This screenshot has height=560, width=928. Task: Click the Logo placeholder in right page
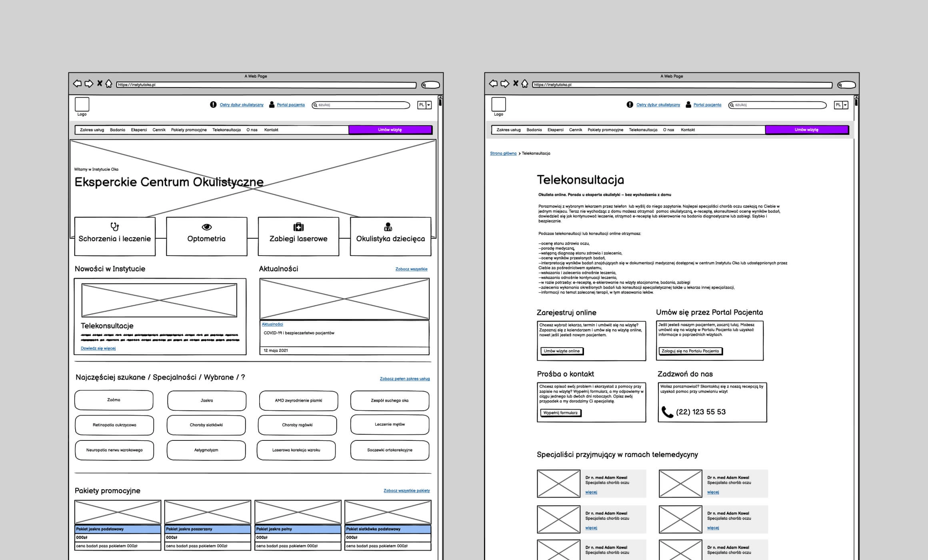tap(498, 104)
